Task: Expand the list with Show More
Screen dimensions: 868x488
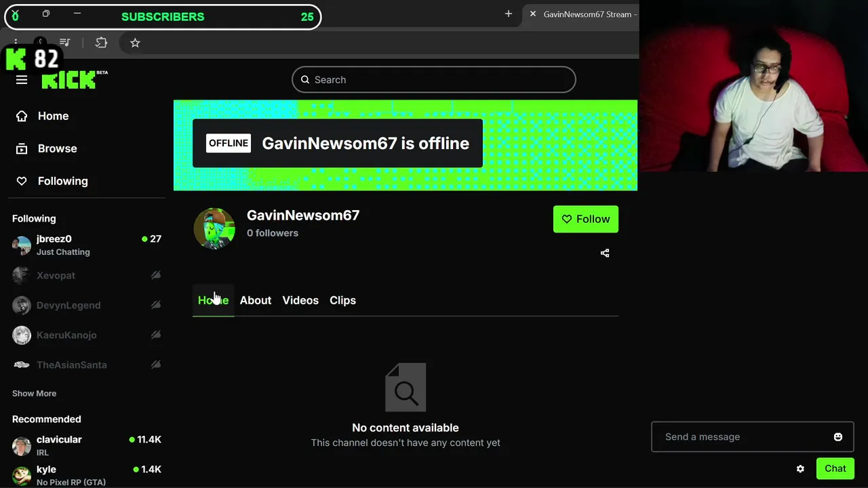Action: click(34, 393)
